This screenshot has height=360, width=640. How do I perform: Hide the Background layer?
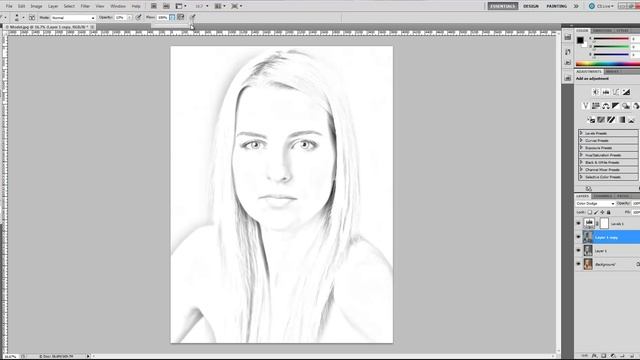[578, 264]
